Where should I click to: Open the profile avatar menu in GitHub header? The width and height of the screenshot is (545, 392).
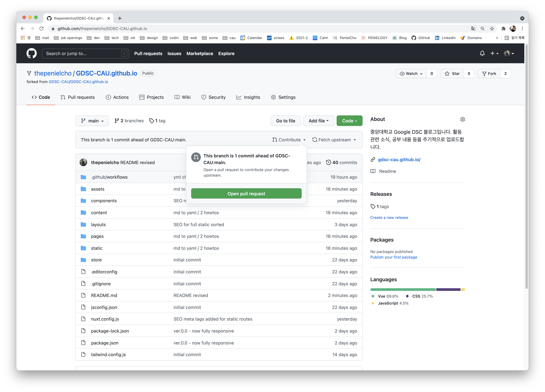[x=509, y=53]
